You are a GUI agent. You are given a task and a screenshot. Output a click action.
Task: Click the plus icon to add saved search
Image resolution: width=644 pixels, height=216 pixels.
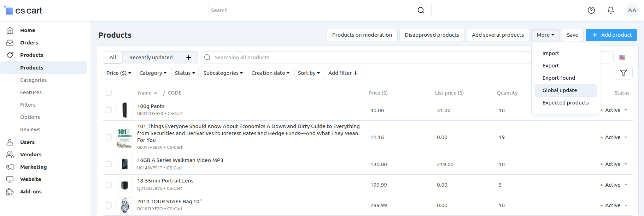pos(189,58)
